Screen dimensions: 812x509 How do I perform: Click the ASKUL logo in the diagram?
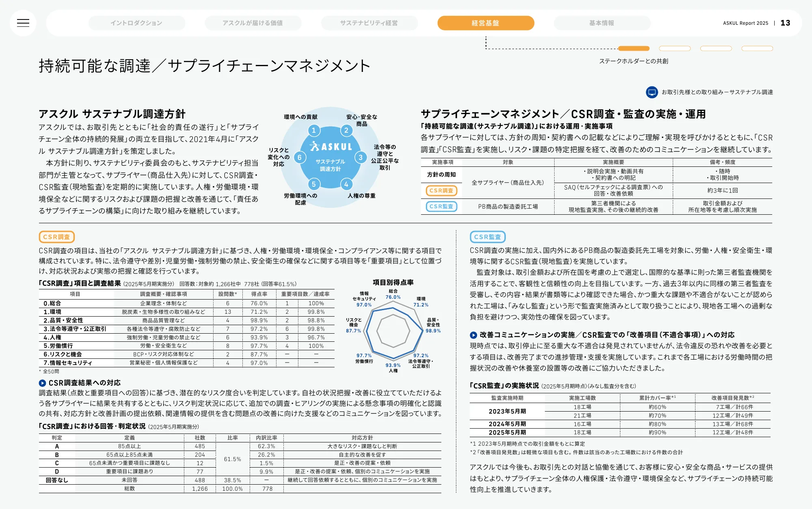click(330, 147)
